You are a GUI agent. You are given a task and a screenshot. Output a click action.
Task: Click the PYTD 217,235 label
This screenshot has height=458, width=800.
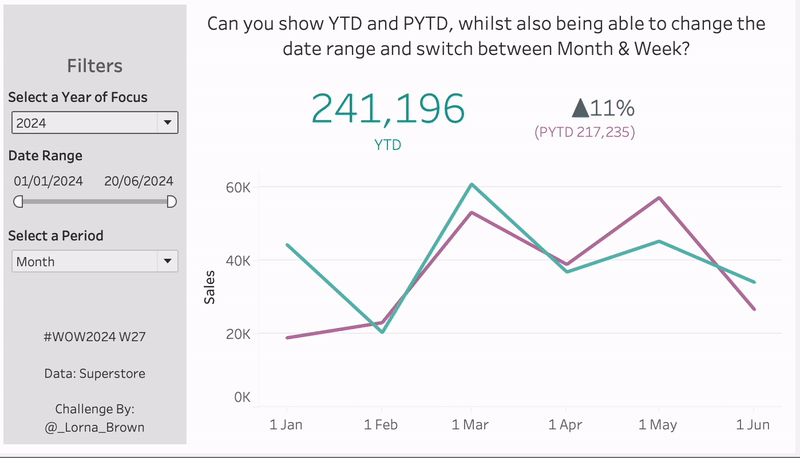(586, 131)
